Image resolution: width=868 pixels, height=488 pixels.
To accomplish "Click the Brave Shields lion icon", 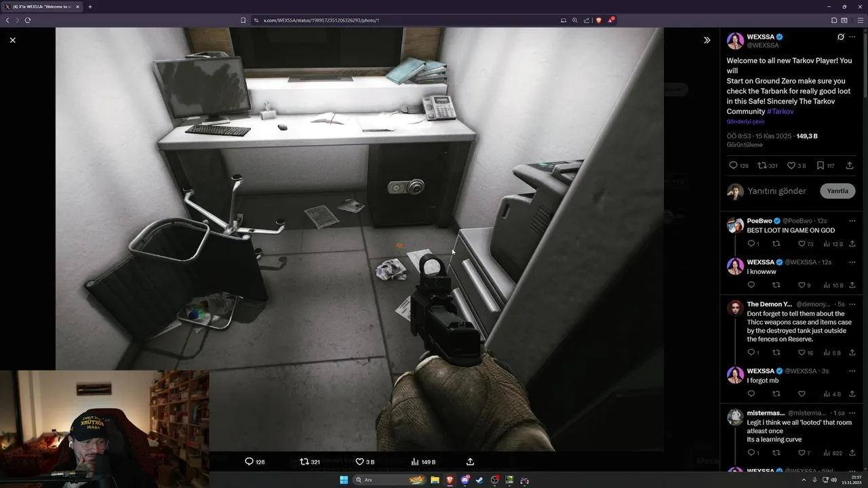I will (x=598, y=20).
